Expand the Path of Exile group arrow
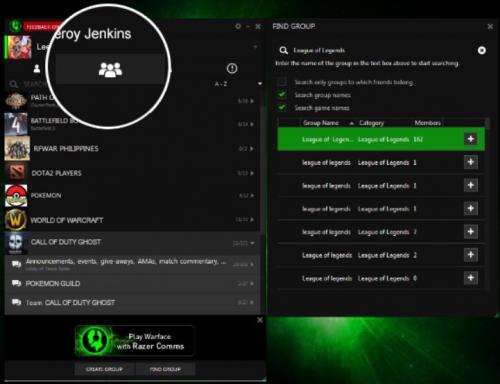 252,101
